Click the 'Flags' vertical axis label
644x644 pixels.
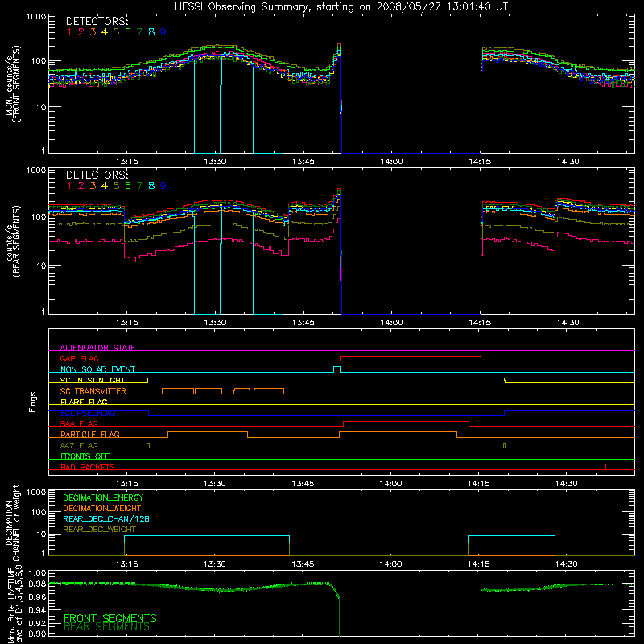tap(33, 402)
